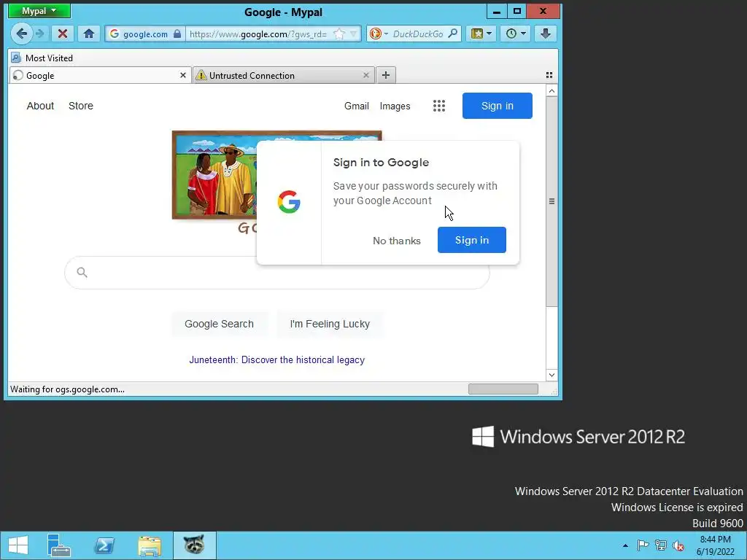Click the scrollbar up arrow
This screenshot has width=747, height=560.
point(551,91)
